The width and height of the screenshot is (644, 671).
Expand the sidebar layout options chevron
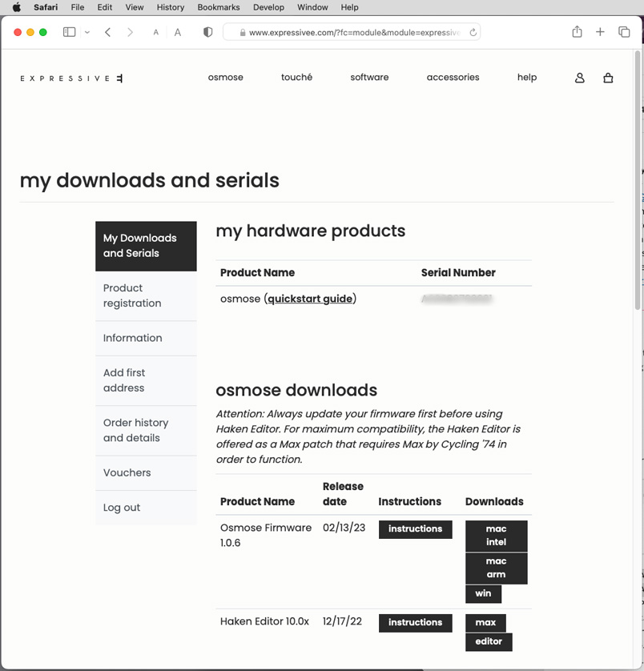tap(87, 32)
